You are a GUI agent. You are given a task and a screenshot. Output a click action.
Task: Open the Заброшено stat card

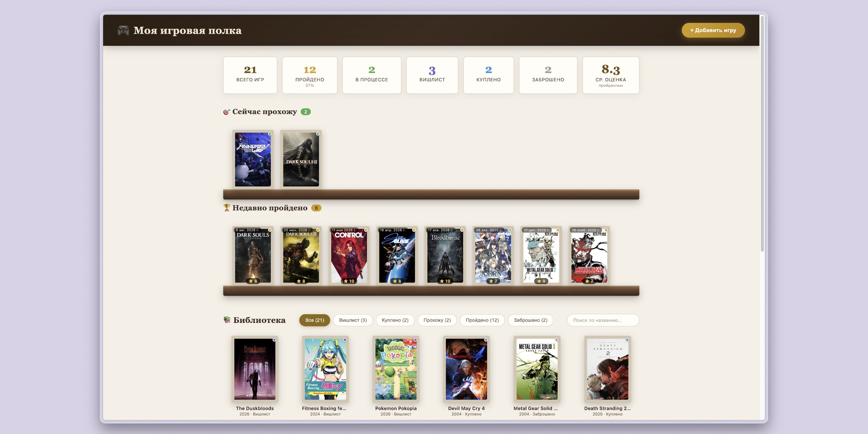tap(548, 75)
